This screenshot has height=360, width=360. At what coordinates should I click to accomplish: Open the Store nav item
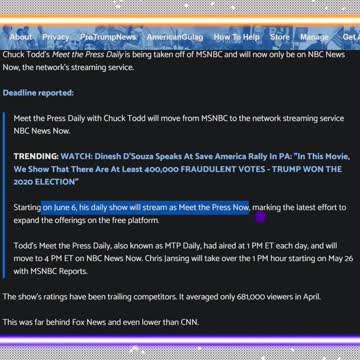(x=280, y=37)
